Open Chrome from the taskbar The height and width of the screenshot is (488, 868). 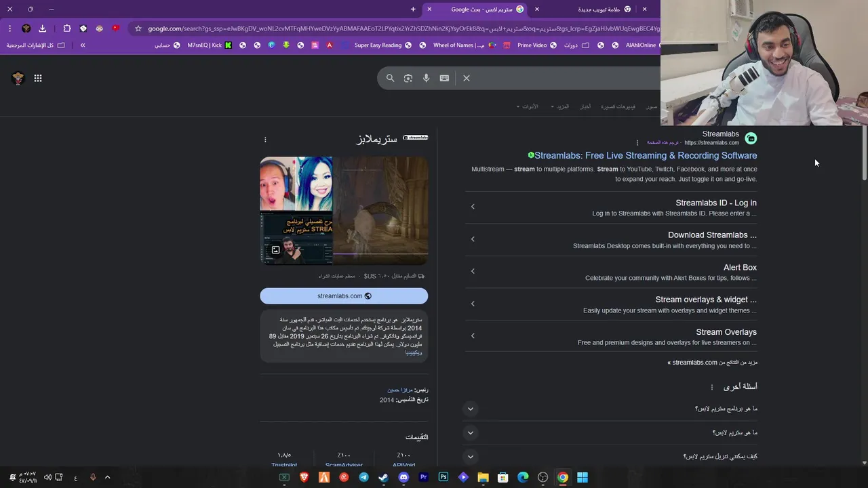tap(562, 477)
